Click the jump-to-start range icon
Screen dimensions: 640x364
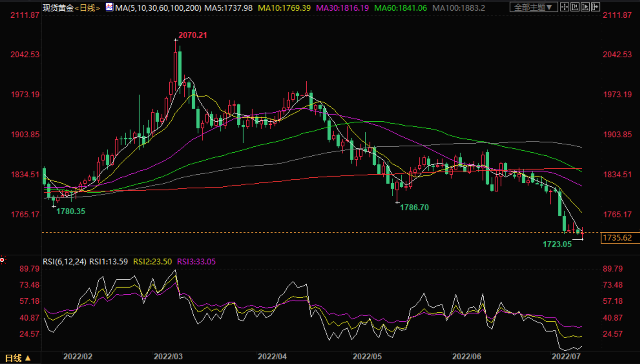[575, 7]
